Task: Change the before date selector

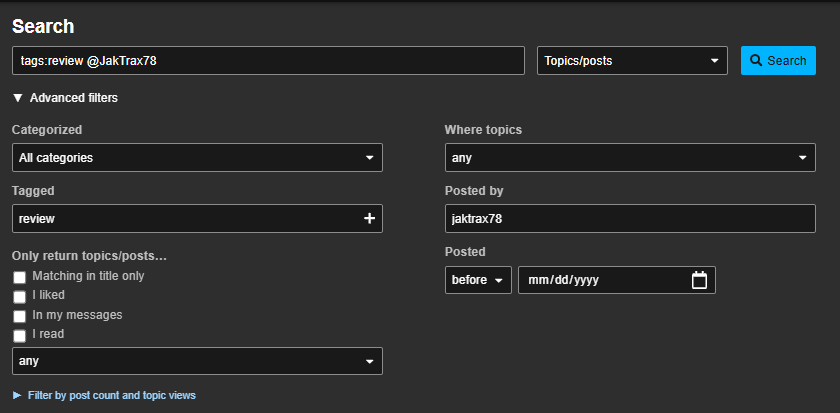Action: click(x=478, y=280)
